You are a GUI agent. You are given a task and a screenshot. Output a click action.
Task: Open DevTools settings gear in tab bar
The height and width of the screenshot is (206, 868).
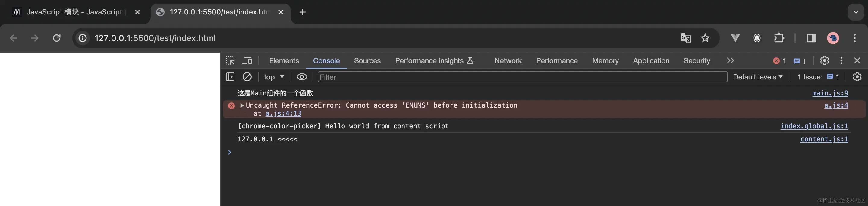824,61
